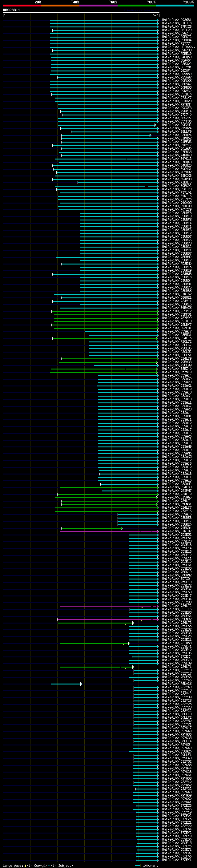Click the UniRef100_A6N0C6 label
This screenshot has width=197, height=868.
[177, 684]
